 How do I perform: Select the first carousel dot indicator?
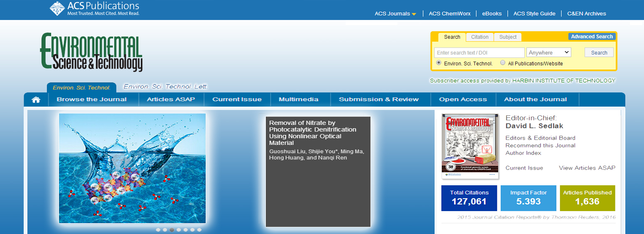click(x=158, y=229)
